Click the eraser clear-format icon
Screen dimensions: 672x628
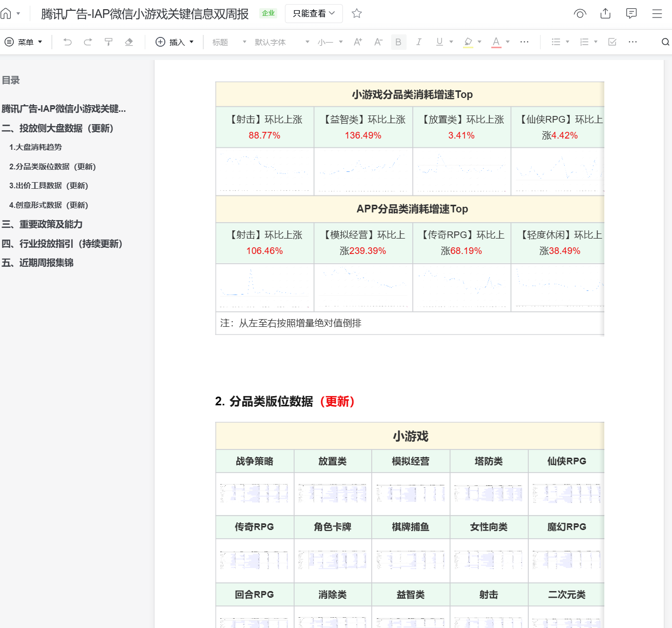tap(129, 42)
